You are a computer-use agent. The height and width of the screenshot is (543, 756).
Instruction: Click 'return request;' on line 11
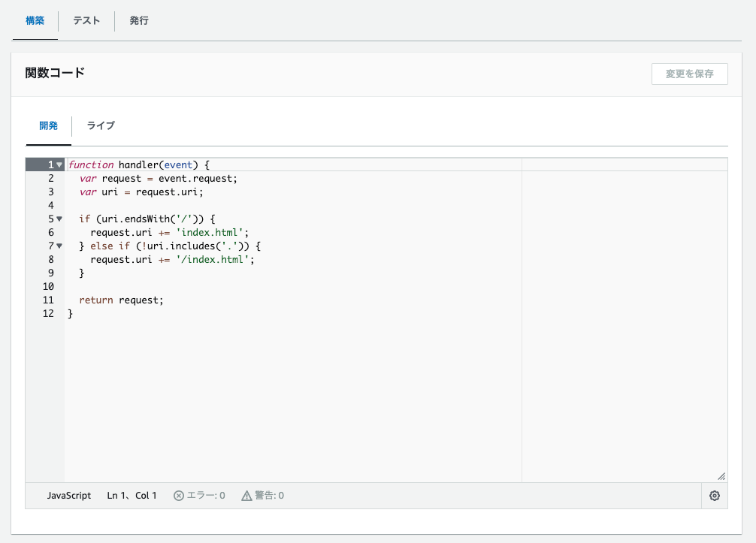(122, 300)
